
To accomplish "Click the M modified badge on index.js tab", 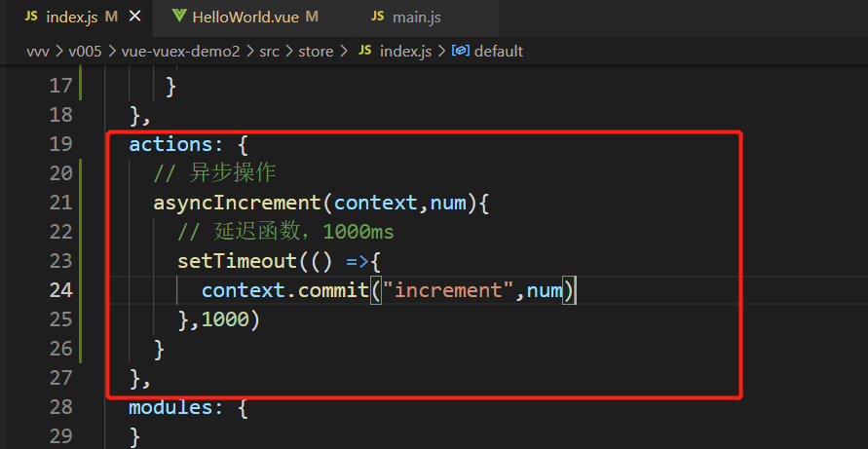I will 111,18.
